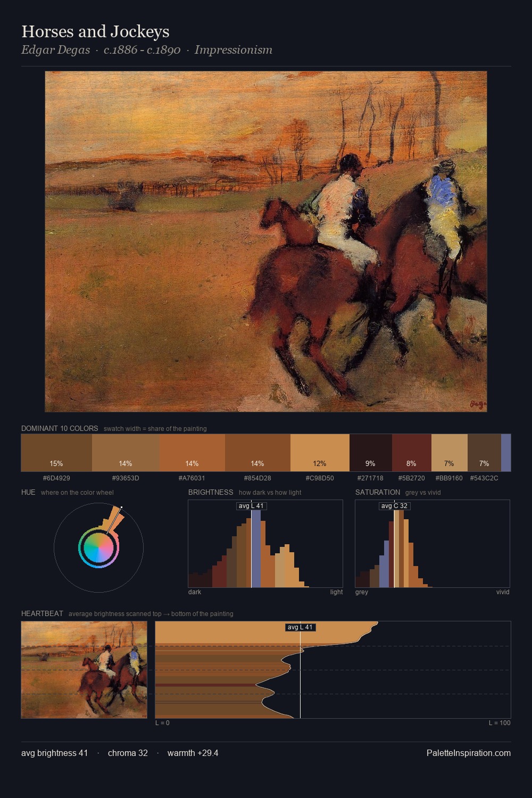Click the heartbeat brightness scan chart
Image resolution: width=532 pixels, height=798 pixels.
[x=333, y=670]
